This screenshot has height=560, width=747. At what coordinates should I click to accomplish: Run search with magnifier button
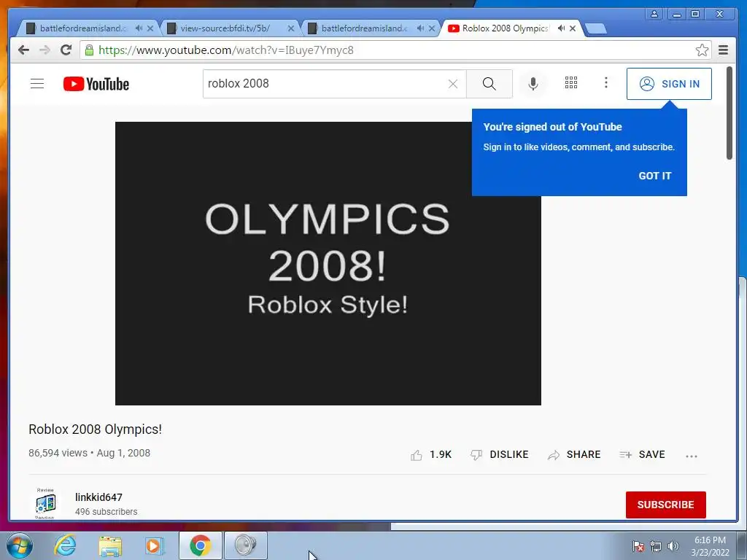(489, 84)
